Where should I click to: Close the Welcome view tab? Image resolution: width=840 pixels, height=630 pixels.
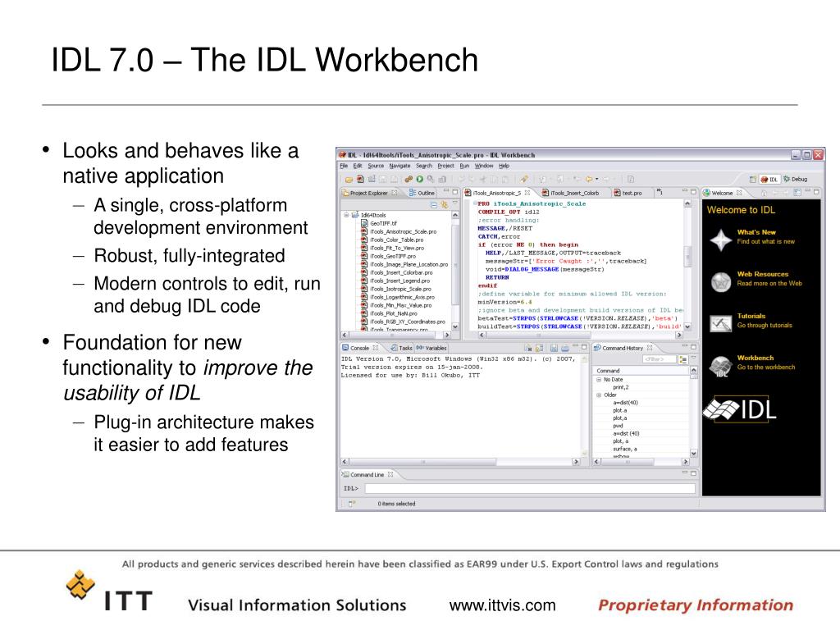(x=739, y=193)
